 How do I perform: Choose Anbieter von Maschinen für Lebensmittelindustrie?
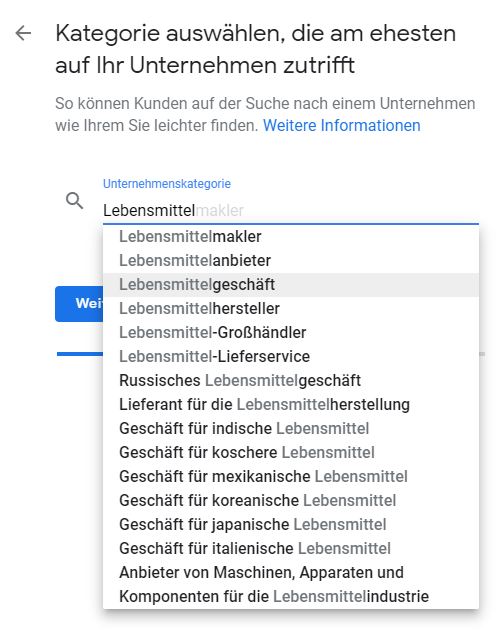[291, 585]
